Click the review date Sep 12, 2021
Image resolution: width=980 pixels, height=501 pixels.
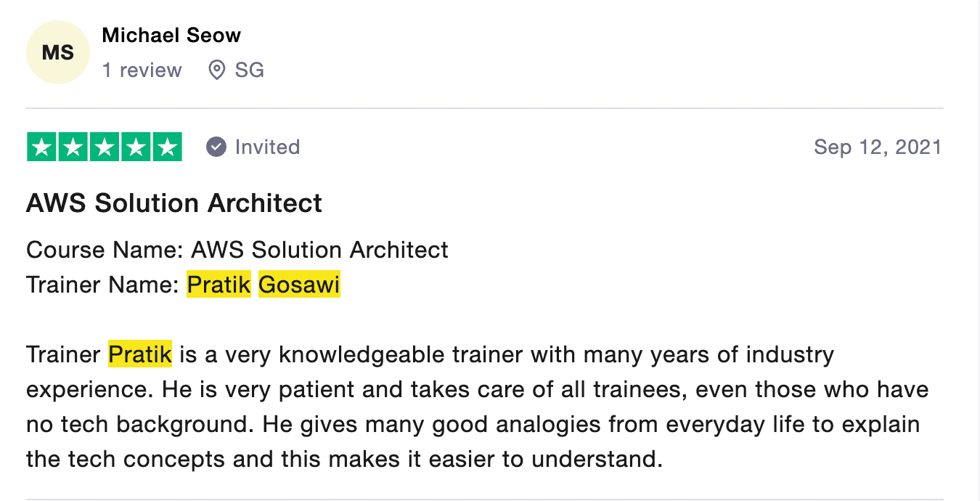877,147
